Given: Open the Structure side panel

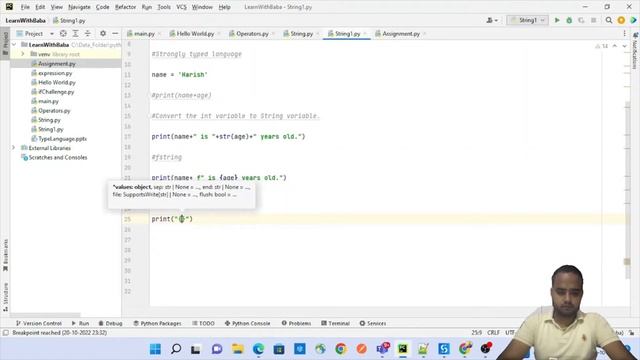Looking at the screenshot, I should pos(5,297).
